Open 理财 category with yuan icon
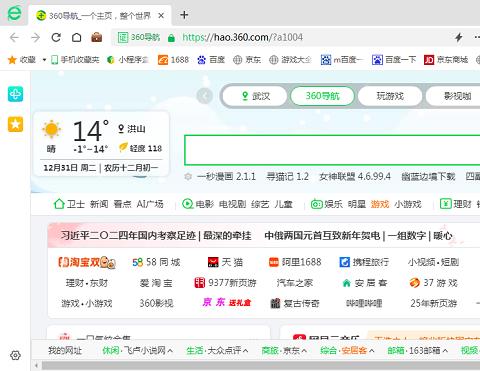 456,204
